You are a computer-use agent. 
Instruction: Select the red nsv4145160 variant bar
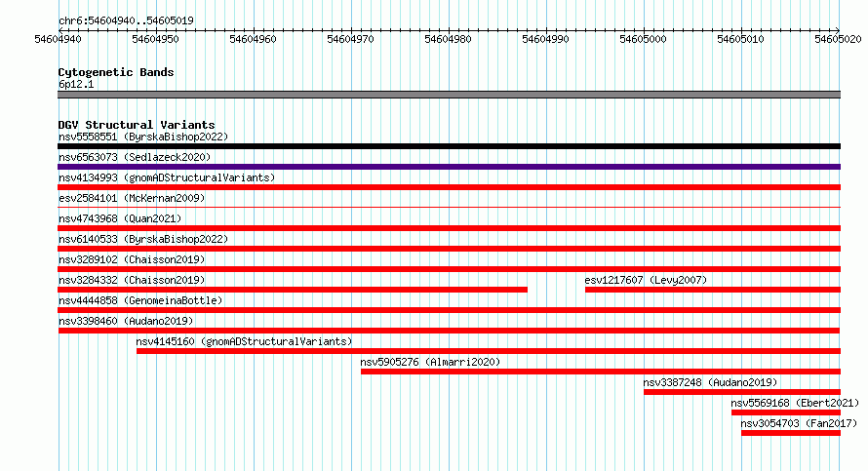tap(489, 351)
